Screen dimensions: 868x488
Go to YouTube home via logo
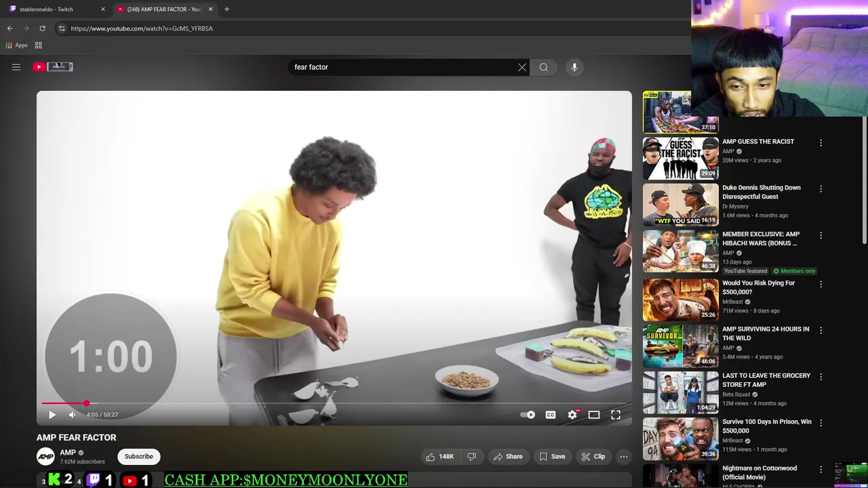coord(53,66)
